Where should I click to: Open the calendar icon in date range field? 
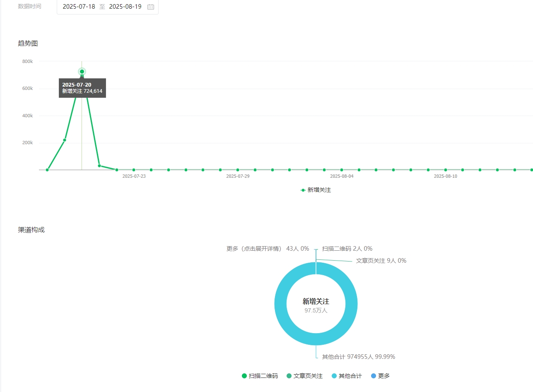[151, 7]
